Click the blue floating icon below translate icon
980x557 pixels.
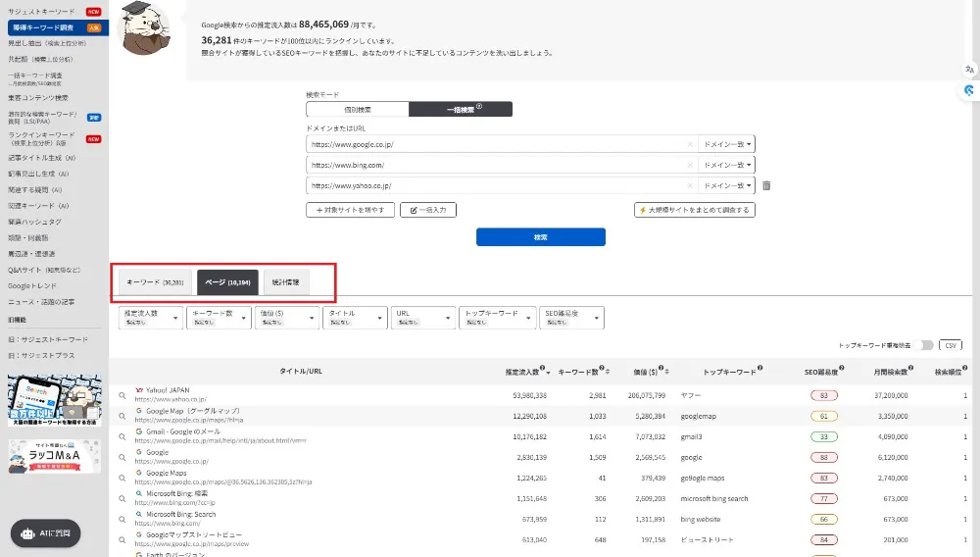pyautogui.click(x=969, y=90)
